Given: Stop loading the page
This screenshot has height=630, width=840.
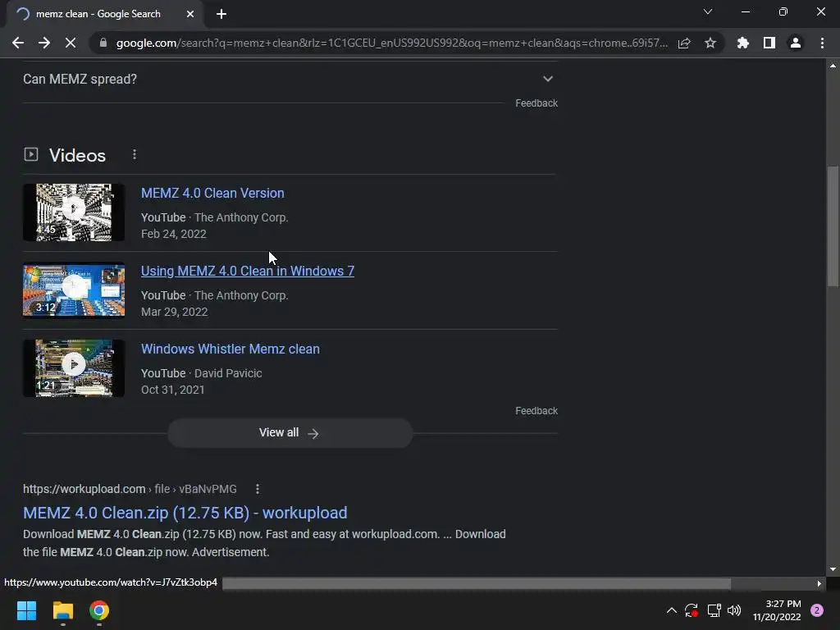Looking at the screenshot, I should [x=71, y=43].
